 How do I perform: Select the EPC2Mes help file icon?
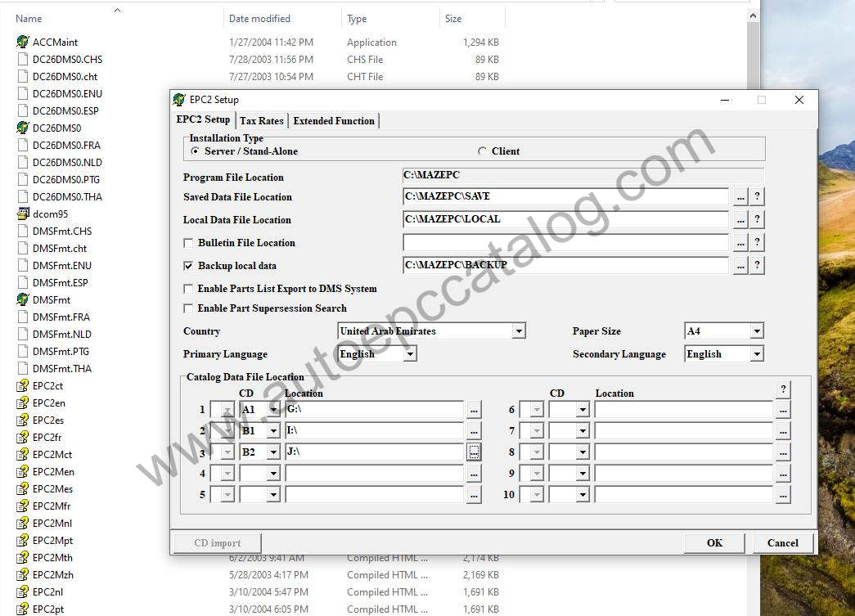[22, 488]
